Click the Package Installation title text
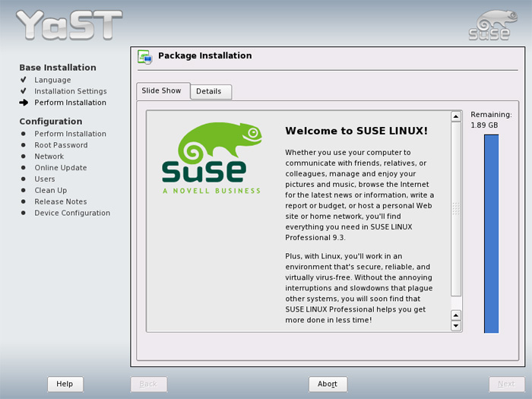532x399 pixels. coord(205,55)
